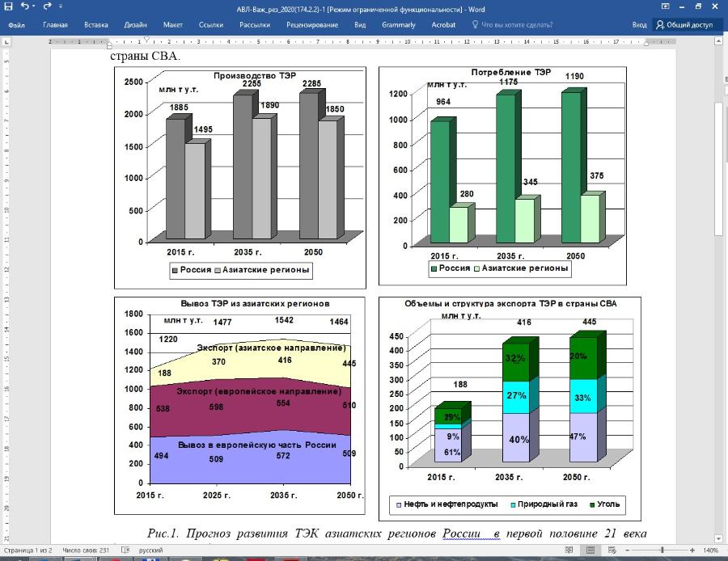Click the Общий доступ share button
728x561 pixels.
pos(684,25)
